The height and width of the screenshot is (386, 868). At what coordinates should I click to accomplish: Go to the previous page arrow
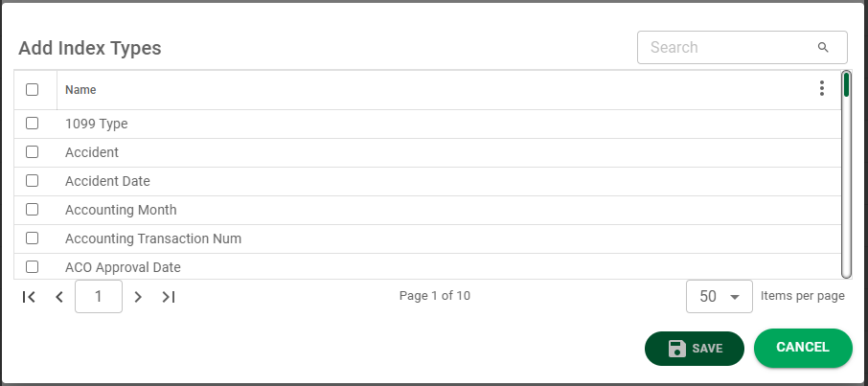59,297
